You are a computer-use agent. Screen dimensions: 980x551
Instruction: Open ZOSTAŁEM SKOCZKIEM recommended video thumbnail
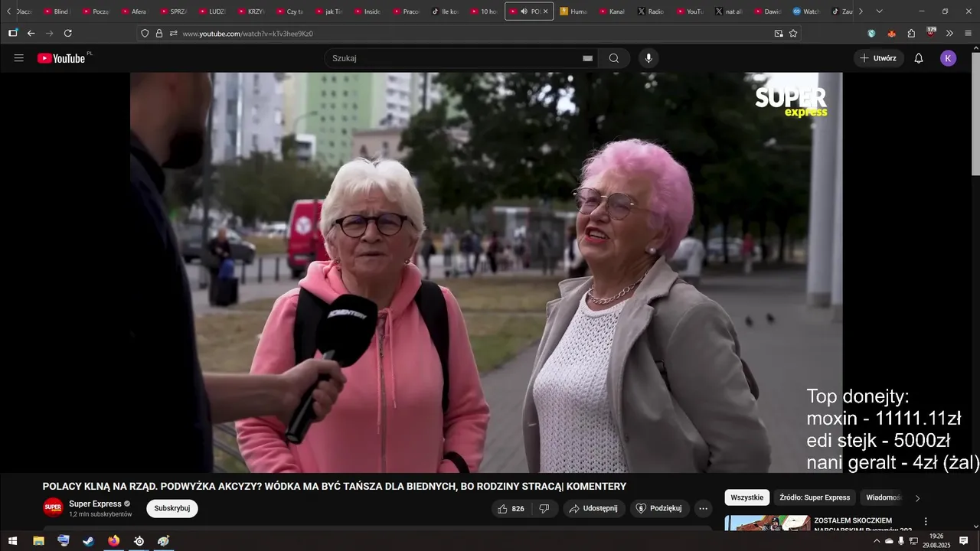[x=767, y=523]
